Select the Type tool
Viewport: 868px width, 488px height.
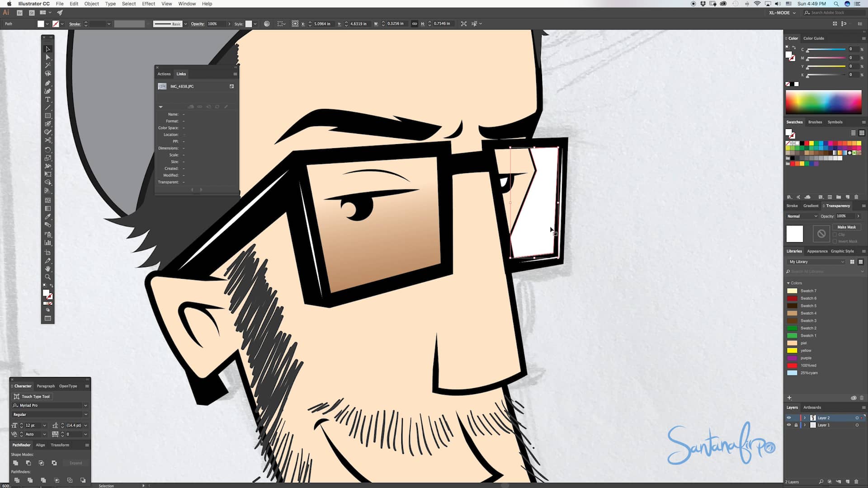[x=48, y=99]
